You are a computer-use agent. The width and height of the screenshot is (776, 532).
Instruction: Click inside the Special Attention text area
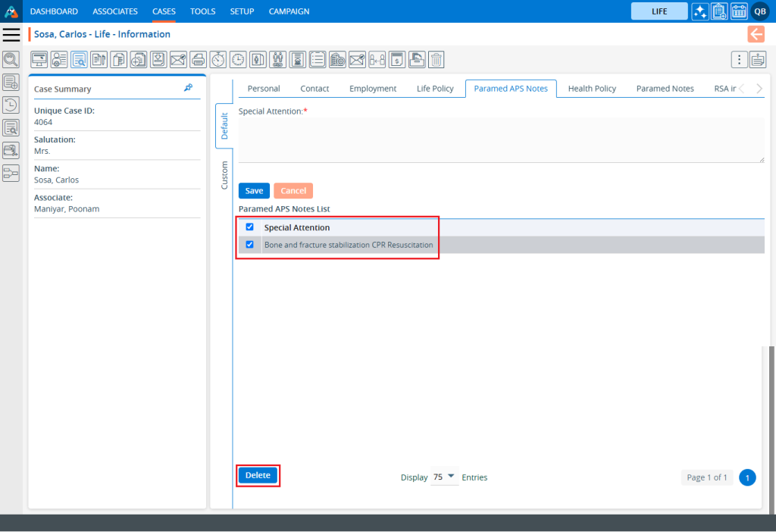point(500,139)
